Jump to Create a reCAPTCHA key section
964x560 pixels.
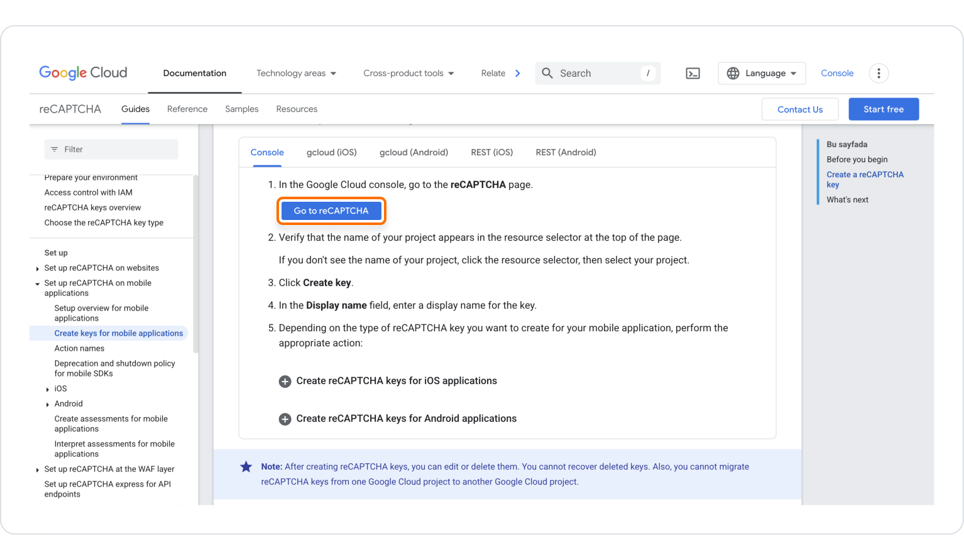coord(865,180)
